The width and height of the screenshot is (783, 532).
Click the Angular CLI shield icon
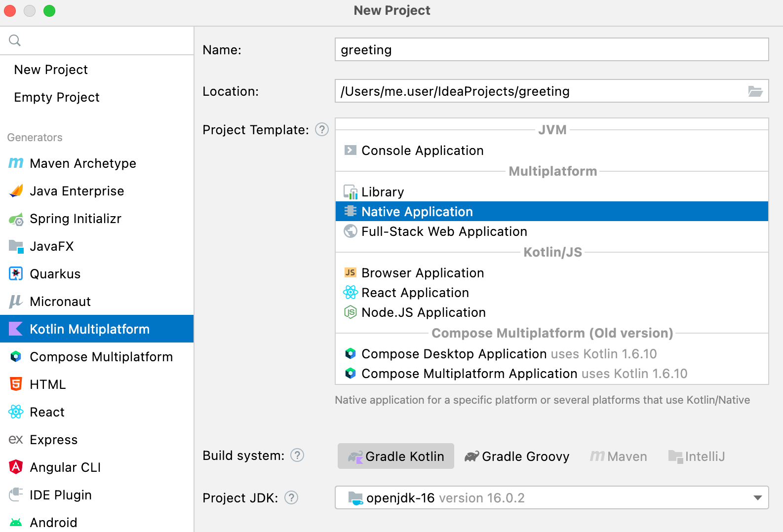click(x=16, y=467)
